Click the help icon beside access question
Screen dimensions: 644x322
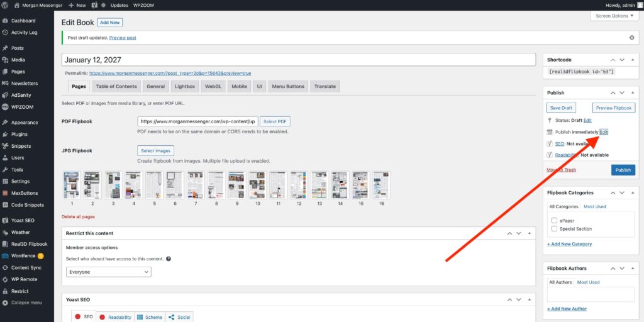[169, 258]
